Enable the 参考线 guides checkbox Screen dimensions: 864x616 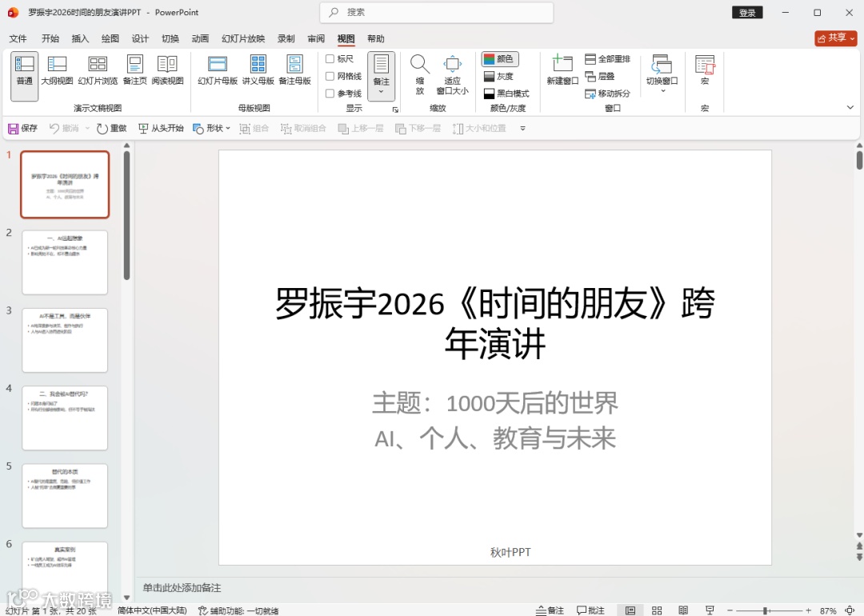(330, 94)
